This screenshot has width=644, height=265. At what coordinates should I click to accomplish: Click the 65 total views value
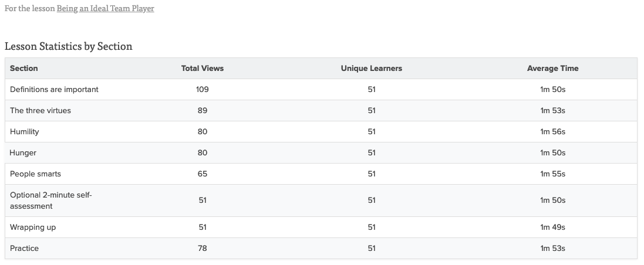[202, 174]
